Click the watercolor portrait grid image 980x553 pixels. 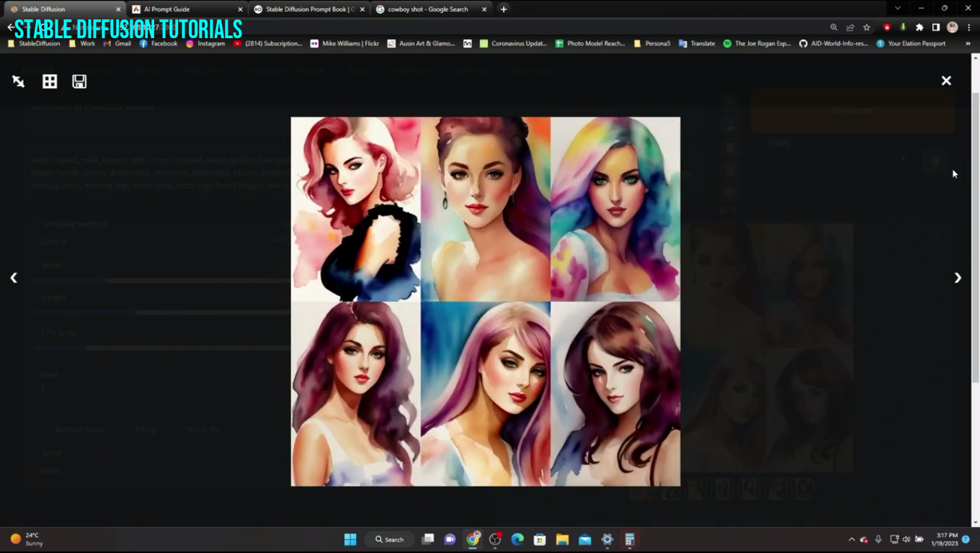485,301
